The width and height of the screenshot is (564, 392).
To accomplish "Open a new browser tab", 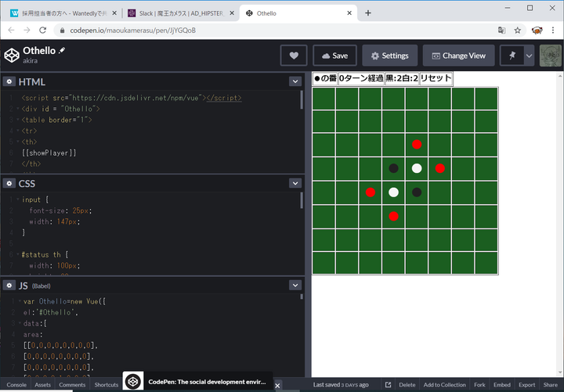I will 368,13.
